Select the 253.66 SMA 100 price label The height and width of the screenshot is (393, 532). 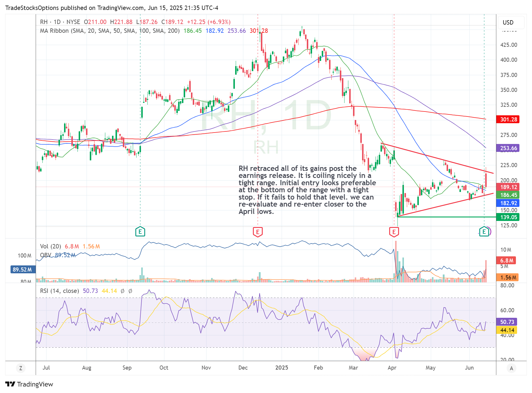coord(508,148)
